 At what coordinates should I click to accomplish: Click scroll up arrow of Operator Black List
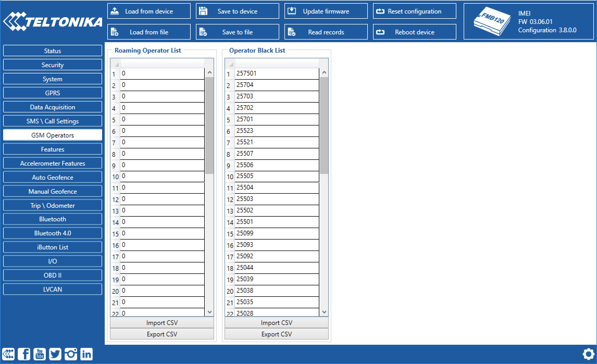click(x=324, y=73)
